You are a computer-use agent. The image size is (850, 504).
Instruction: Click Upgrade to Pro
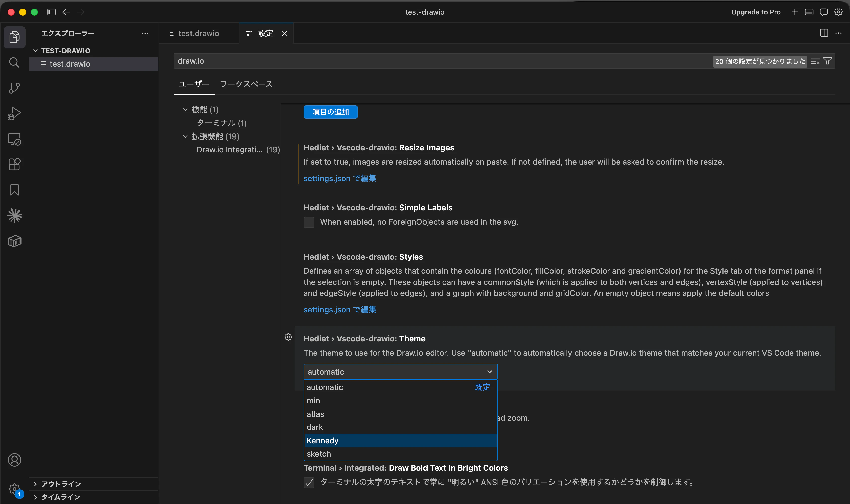click(756, 12)
